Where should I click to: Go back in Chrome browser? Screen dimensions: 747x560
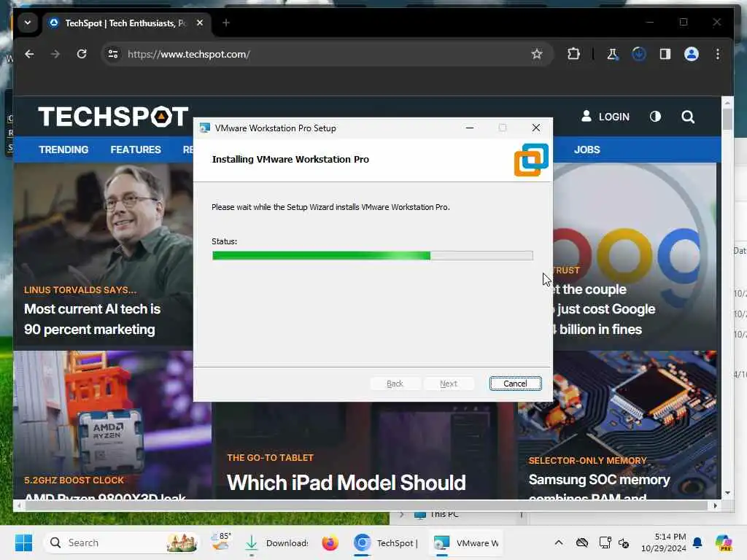click(29, 54)
